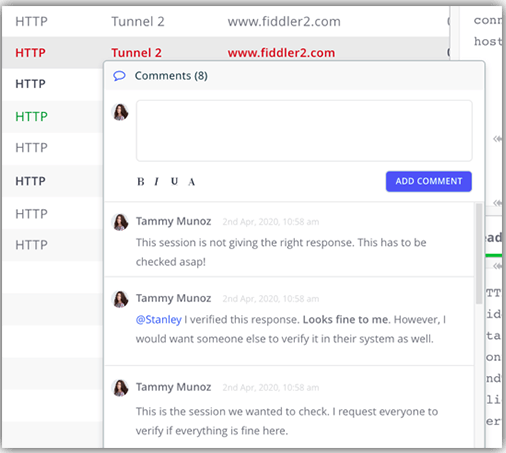506x453 pixels.
Task: Click the avatar beside the comment box
Action: tap(120, 112)
